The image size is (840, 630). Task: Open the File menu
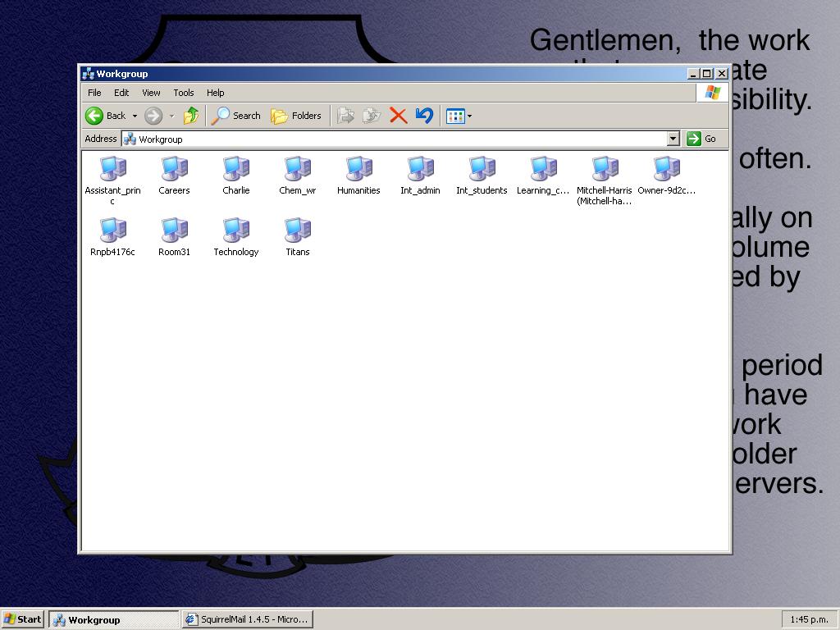coord(94,93)
